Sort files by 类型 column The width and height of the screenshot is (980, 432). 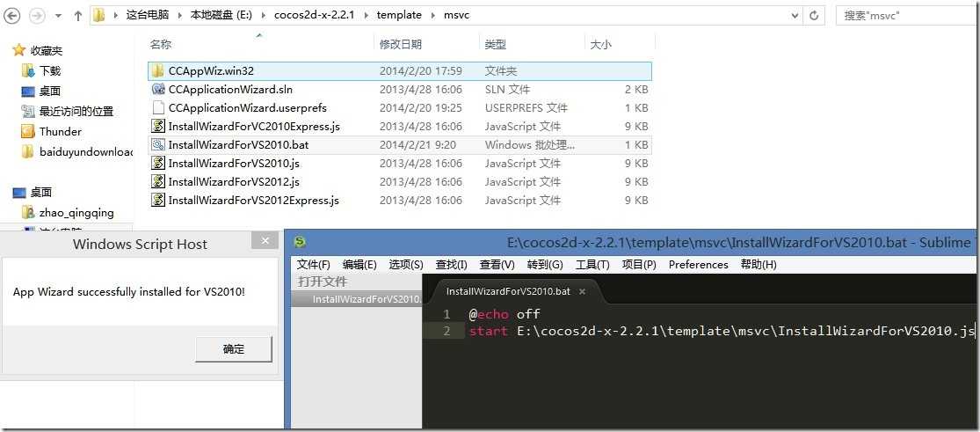[495, 45]
